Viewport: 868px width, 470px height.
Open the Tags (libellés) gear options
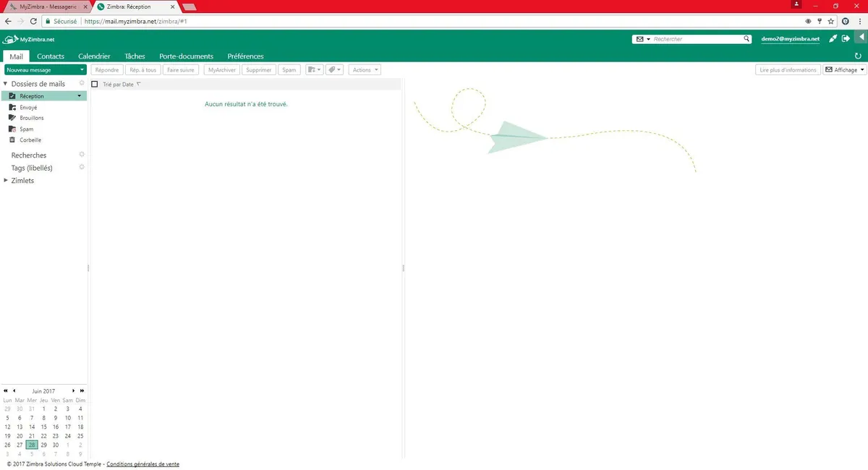pos(82,166)
